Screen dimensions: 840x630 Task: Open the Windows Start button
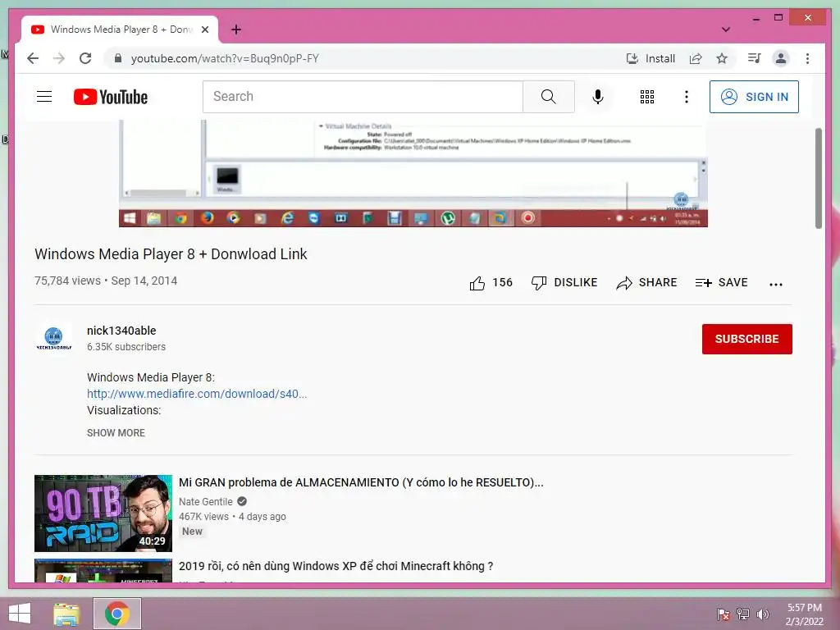tap(20, 614)
